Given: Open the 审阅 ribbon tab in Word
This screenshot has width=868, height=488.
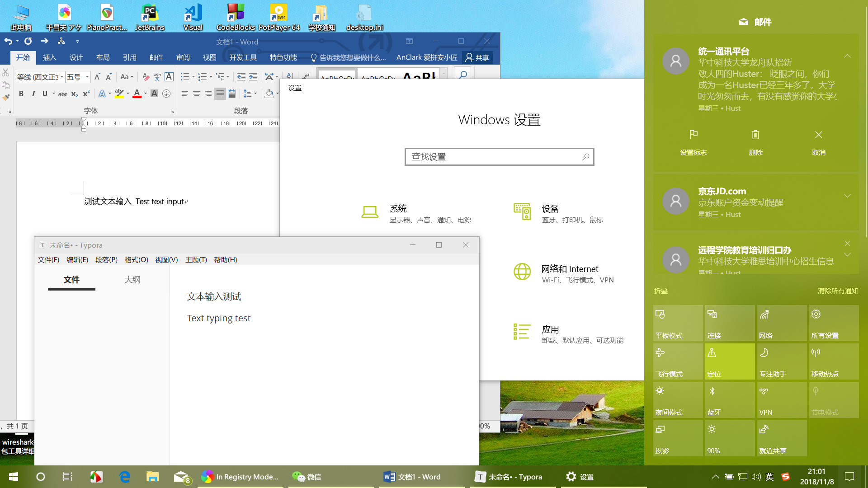Looking at the screenshot, I should (183, 57).
